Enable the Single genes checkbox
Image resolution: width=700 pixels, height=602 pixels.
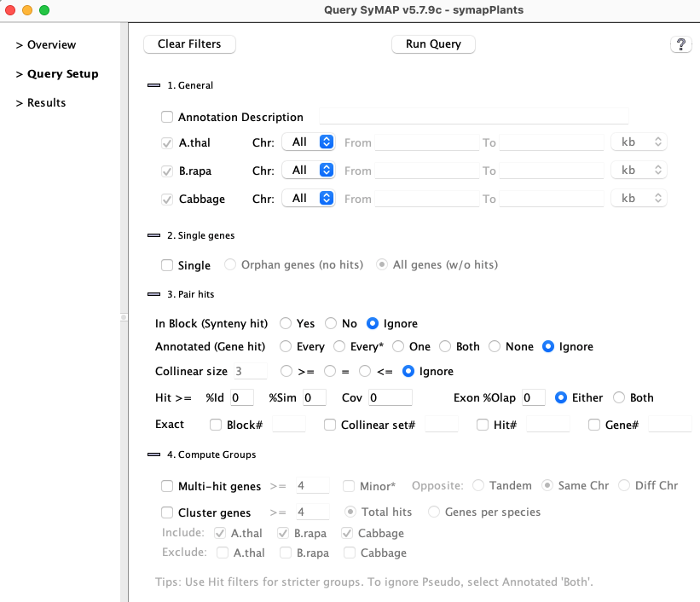pos(167,265)
